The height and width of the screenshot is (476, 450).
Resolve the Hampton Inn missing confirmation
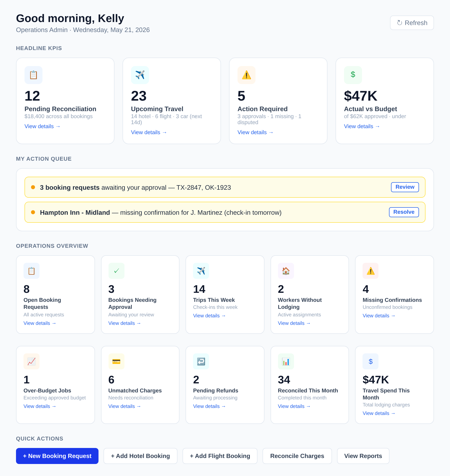click(x=404, y=212)
